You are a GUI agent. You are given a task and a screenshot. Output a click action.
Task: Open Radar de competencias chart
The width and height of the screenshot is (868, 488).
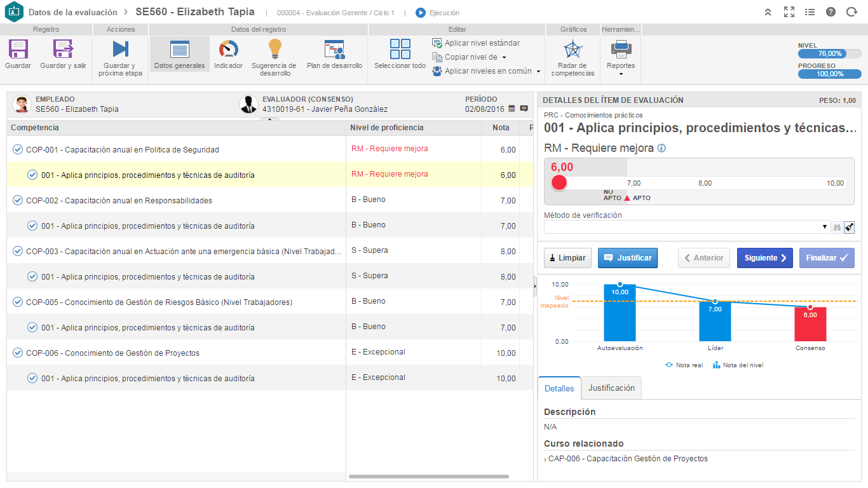(x=573, y=50)
